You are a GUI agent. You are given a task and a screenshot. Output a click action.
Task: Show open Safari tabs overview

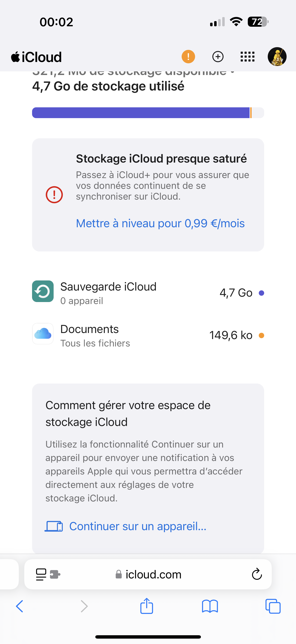coord(273,606)
